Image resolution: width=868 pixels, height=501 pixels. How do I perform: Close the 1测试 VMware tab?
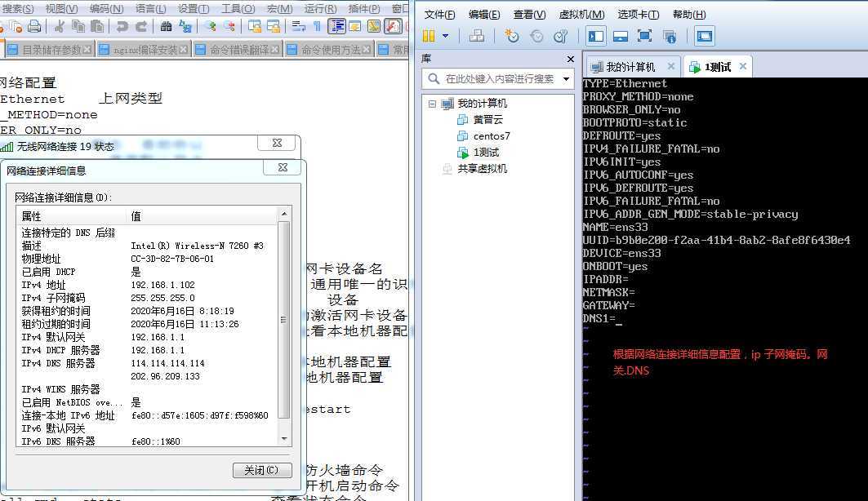(x=743, y=66)
